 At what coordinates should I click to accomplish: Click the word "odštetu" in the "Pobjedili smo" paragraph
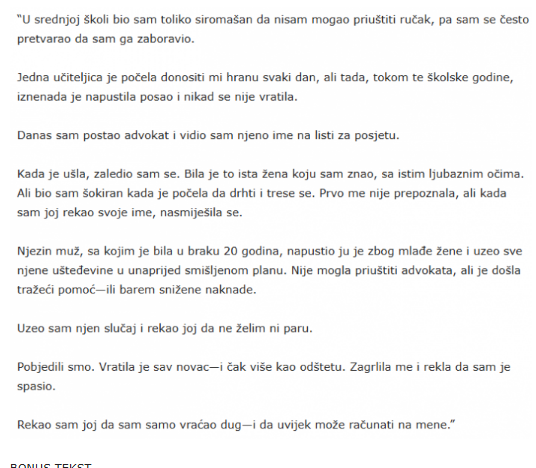[x=321, y=367]
